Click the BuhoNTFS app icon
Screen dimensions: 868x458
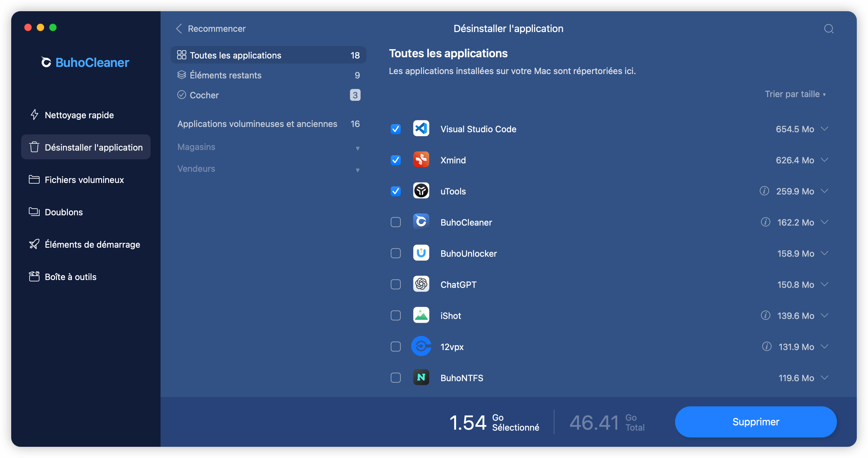tap(421, 377)
